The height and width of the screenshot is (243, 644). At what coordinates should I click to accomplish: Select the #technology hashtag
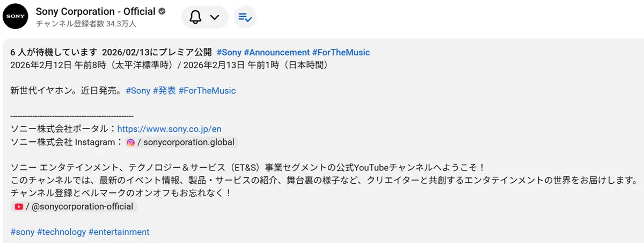(x=61, y=232)
